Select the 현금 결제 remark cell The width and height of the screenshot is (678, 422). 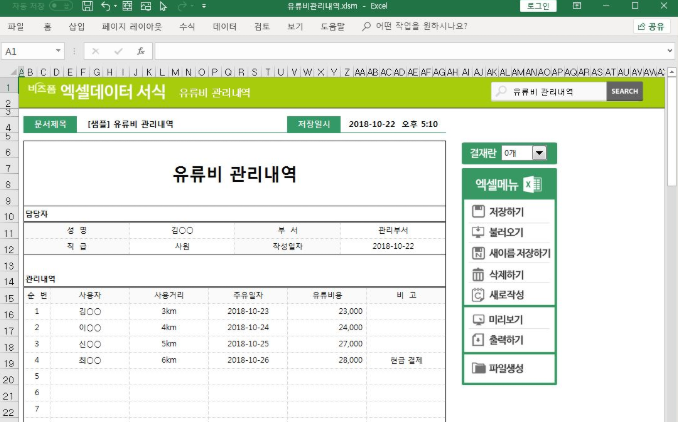click(406, 360)
